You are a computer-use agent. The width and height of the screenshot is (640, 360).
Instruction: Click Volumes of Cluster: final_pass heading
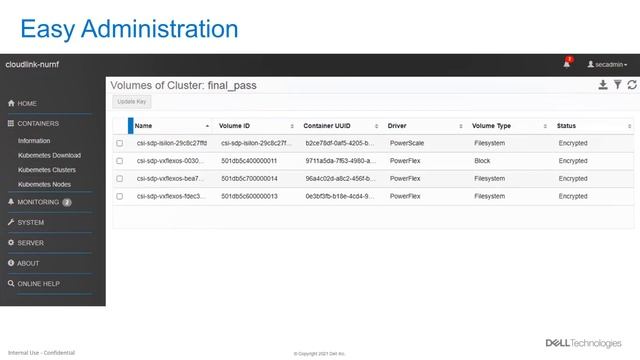pos(183,85)
